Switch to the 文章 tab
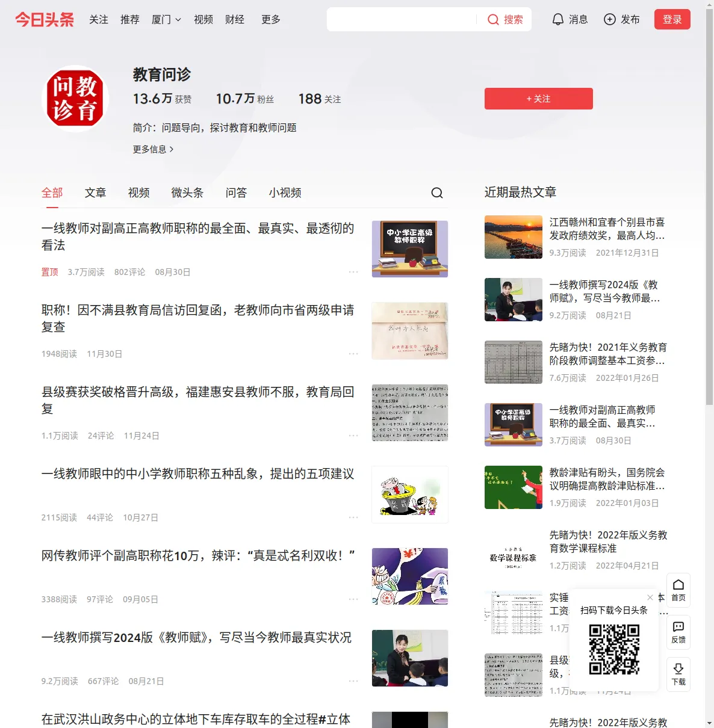Screen dimensions: 714x728 pyautogui.click(x=96, y=193)
